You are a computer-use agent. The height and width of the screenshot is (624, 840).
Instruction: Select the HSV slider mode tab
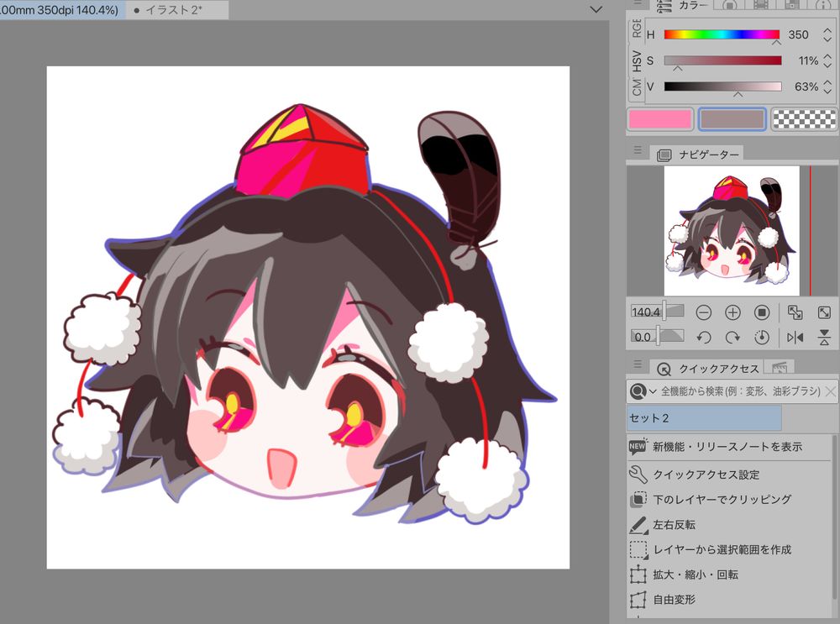pos(637,60)
